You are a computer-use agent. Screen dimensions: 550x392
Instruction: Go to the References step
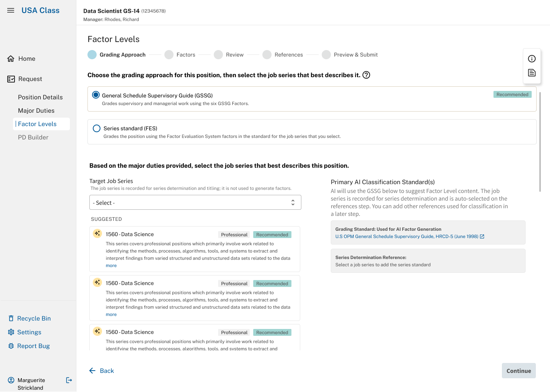pos(283,55)
